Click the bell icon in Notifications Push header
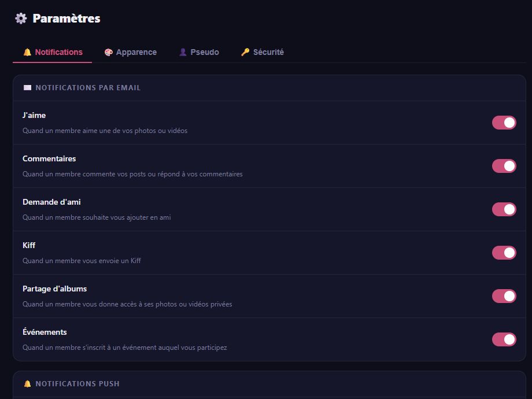 point(28,384)
